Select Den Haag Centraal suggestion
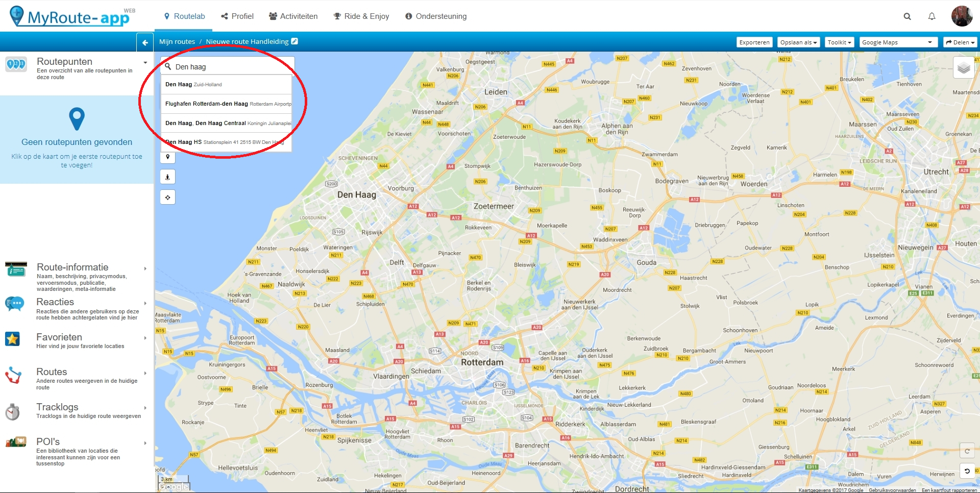Screen dimensions: 980x493 [x=227, y=124]
